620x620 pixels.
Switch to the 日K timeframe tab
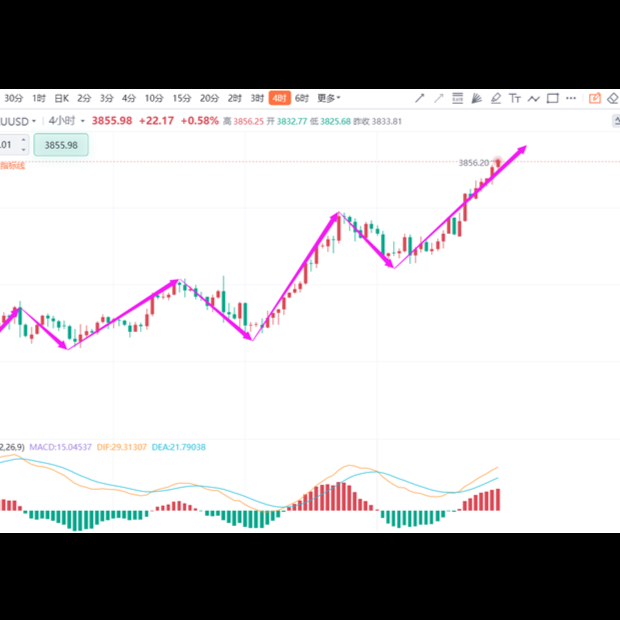(61, 98)
